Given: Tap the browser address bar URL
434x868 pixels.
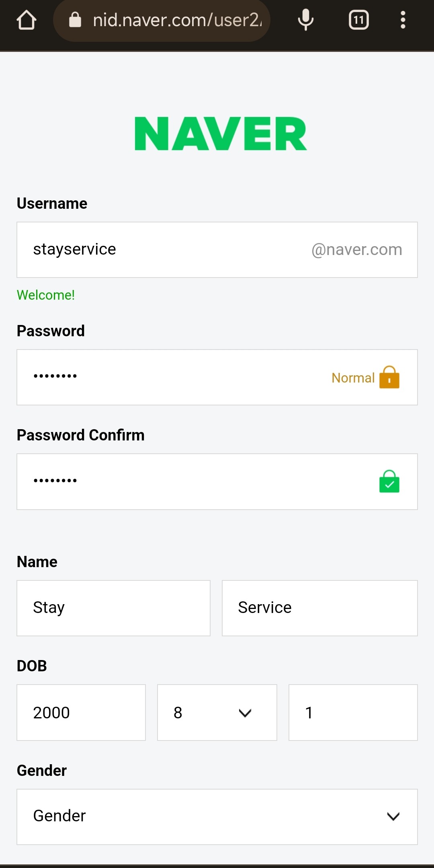Looking at the screenshot, I should point(177,20).
